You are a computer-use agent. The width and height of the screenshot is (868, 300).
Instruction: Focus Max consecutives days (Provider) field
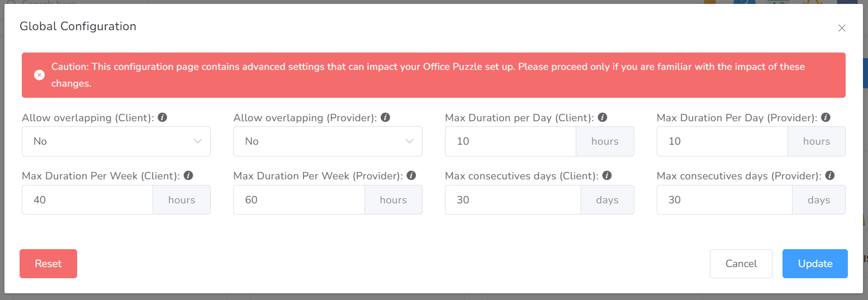point(724,200)
